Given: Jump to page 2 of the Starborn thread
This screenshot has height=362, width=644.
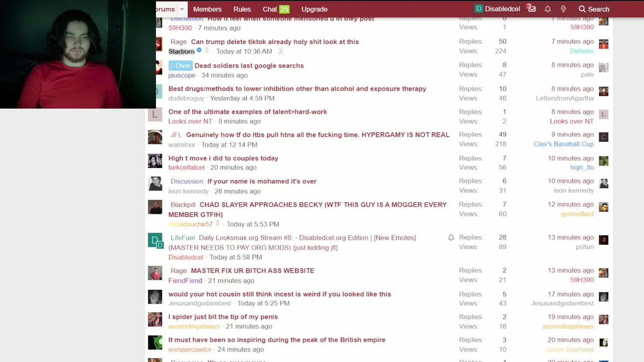Looking at the screenshot, I should pos(280,51).
